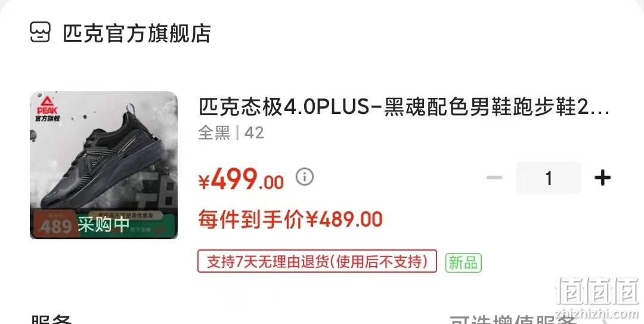Open the 匹克态极4.0PLUS product title
Screen dimensions: 644x324
click(404, 107)
